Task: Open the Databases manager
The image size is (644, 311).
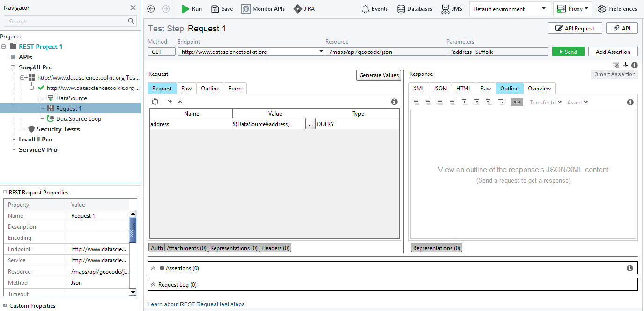Action: (415, 9)
